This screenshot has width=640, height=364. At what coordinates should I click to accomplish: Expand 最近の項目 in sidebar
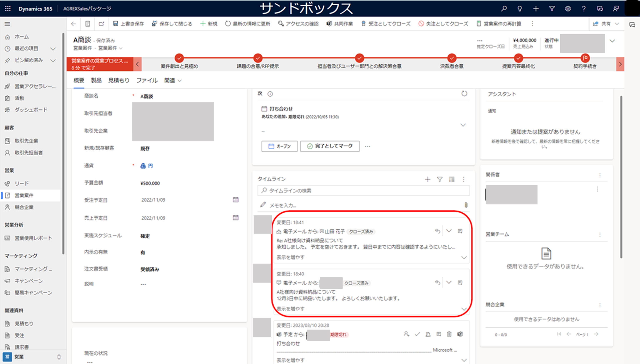53,49
